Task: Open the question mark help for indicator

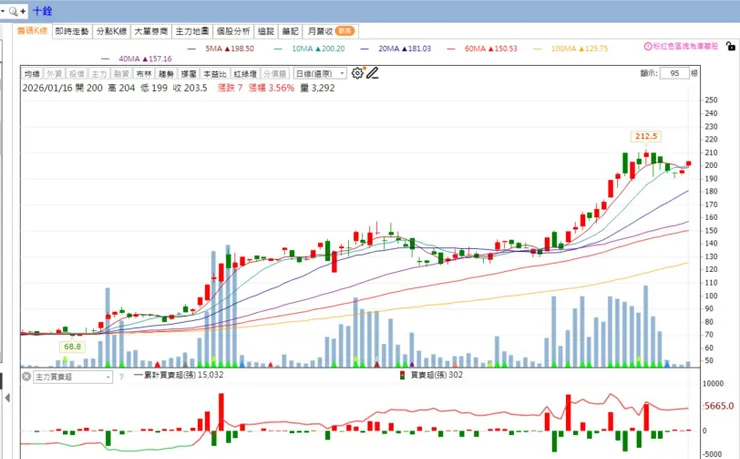Action: point(121,377)
